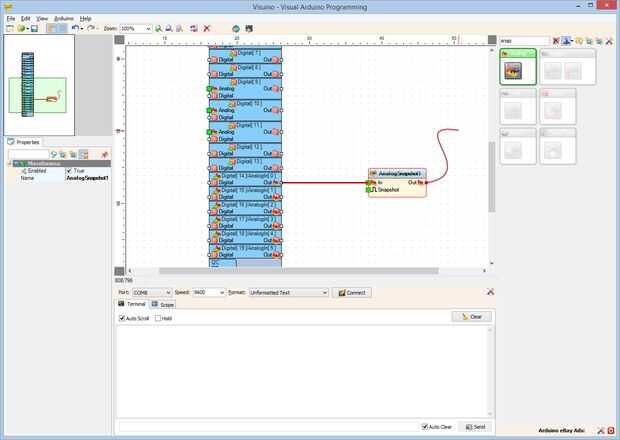Switch to the Scope tab
The image size is (620, 440).
[163, 304]
